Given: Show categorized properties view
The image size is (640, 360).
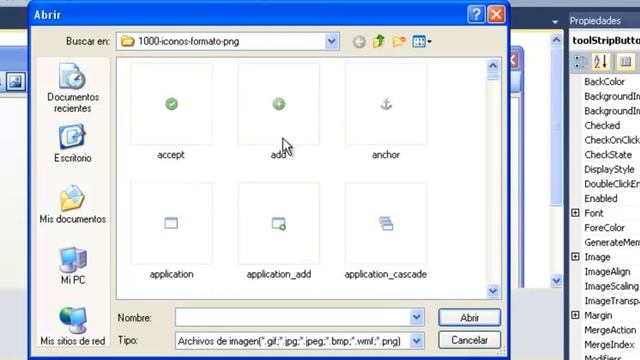Looking at the screenshot, I should click(580, 62).
